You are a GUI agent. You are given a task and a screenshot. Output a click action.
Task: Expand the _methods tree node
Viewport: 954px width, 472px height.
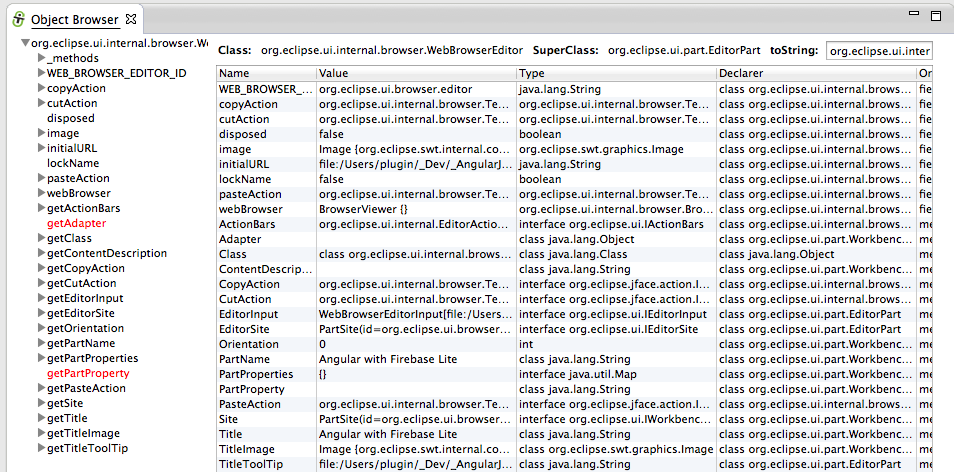point(41,58)
